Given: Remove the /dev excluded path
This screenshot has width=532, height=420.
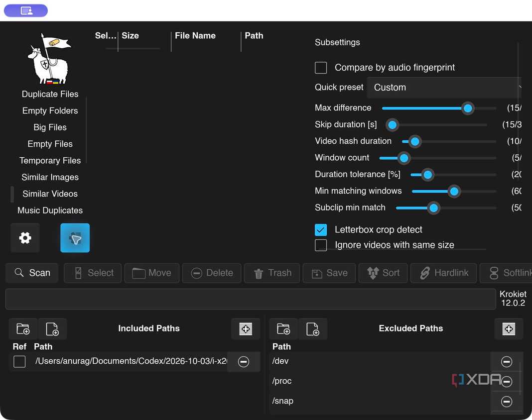Looking at the screenshot, I should point(507,362).
